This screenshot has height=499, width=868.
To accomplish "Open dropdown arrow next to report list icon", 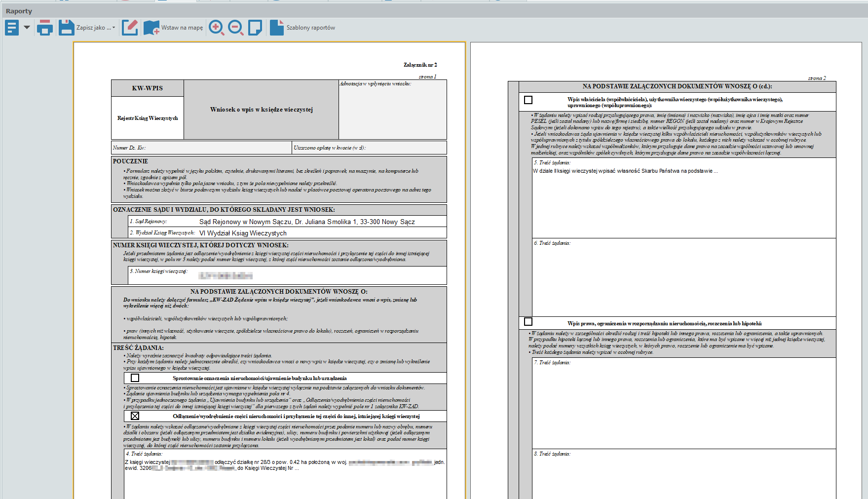I will 27,28.
